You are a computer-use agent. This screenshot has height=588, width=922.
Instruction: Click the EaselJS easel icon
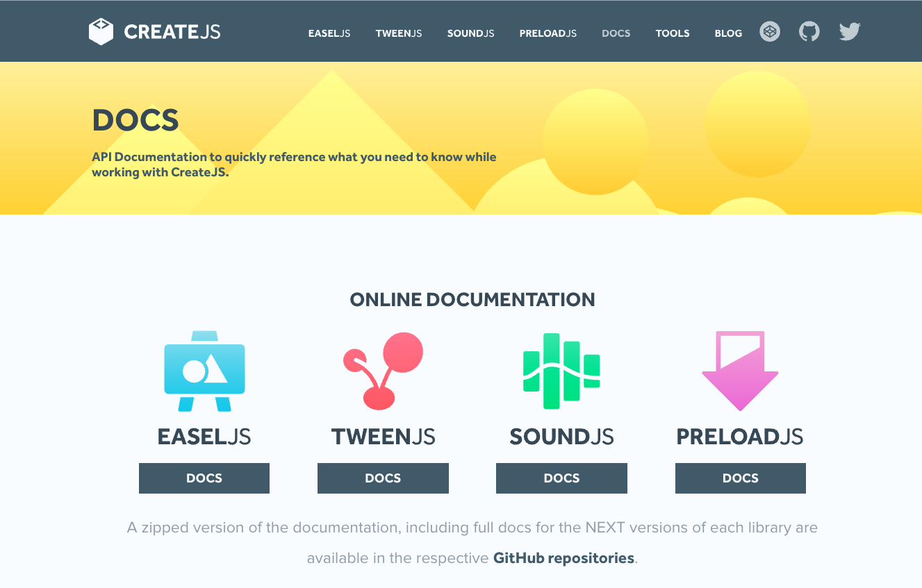(204, 371)
